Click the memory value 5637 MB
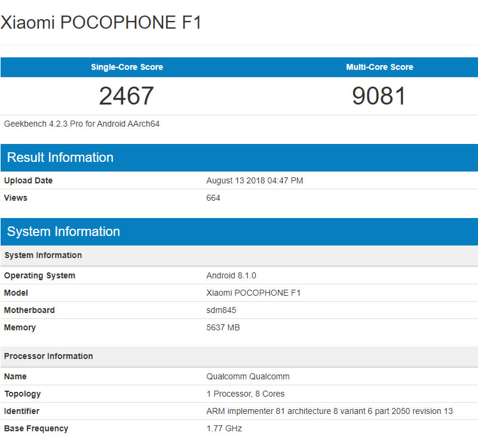The image size is (478, 448). [223, 327]
